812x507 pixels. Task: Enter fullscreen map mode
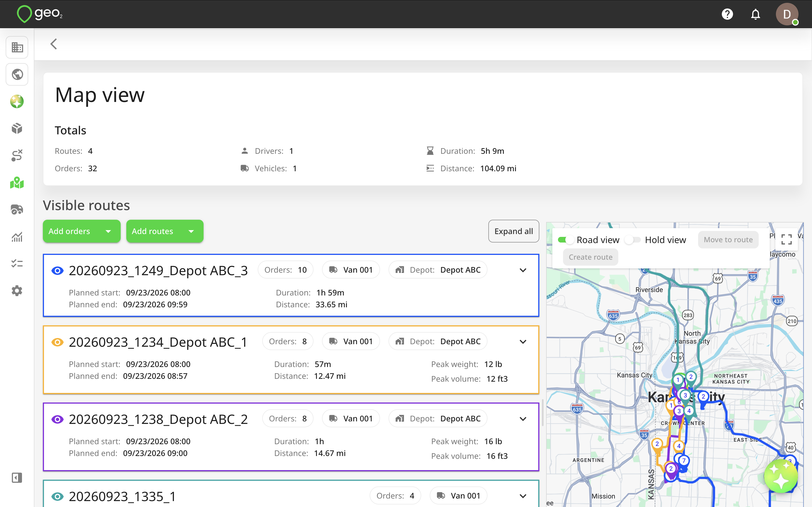click(x=786, y=239)
